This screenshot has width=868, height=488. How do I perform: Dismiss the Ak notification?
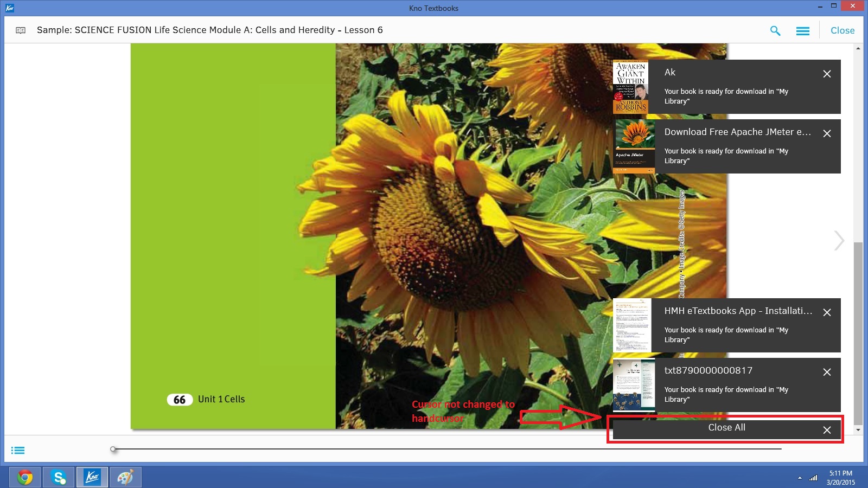pos(827,74)
